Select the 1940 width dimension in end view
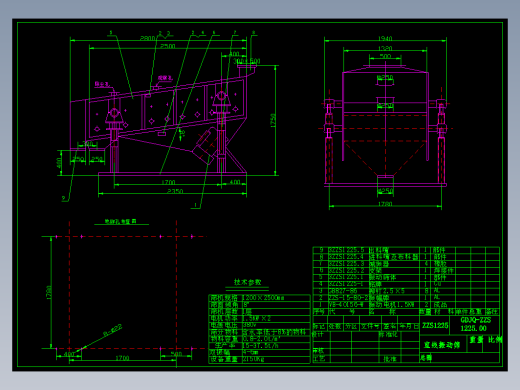The height and width of the screenshot is (390, 520). [x=385, y=38]
